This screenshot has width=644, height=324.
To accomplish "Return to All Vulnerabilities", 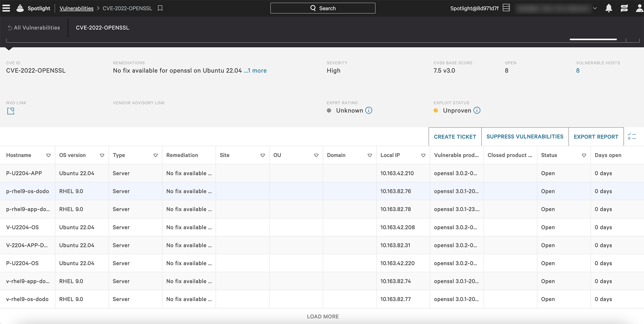I will [34, 28].
